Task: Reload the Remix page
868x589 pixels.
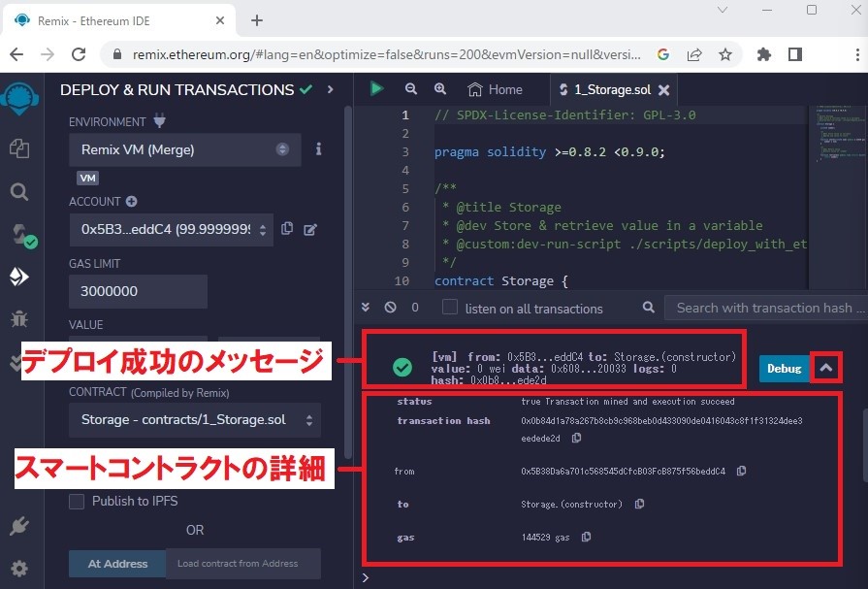Action: pyautogui.click(x=79, y=54)
